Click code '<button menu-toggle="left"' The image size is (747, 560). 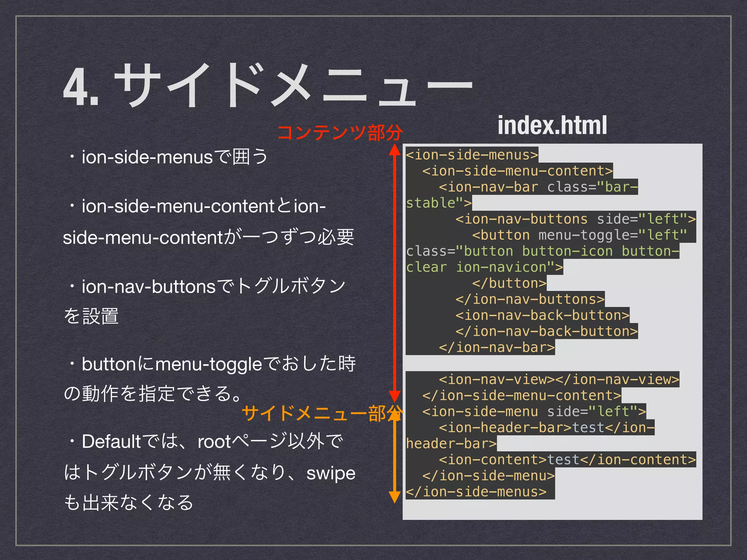[x=580, y=235]
